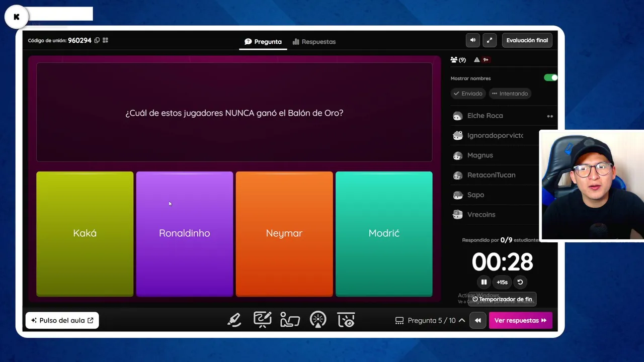Switch to the Respuestas tab
Screen dimensions: 644x362
pyautogui.click(x=314, y=42)
